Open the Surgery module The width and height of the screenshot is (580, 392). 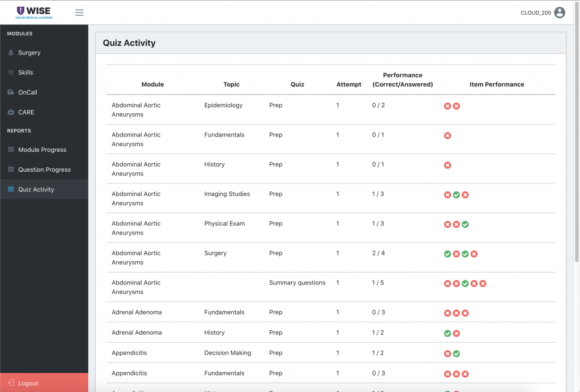coord(29,53)
